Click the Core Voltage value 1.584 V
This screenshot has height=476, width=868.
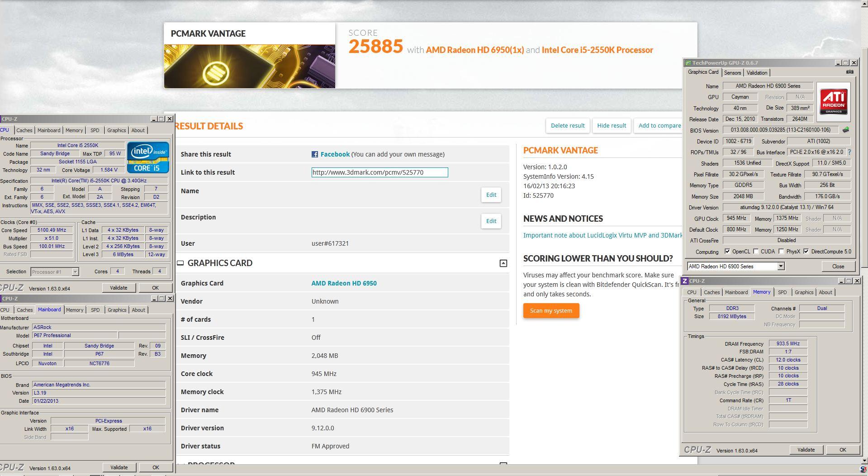pos(108,170)
